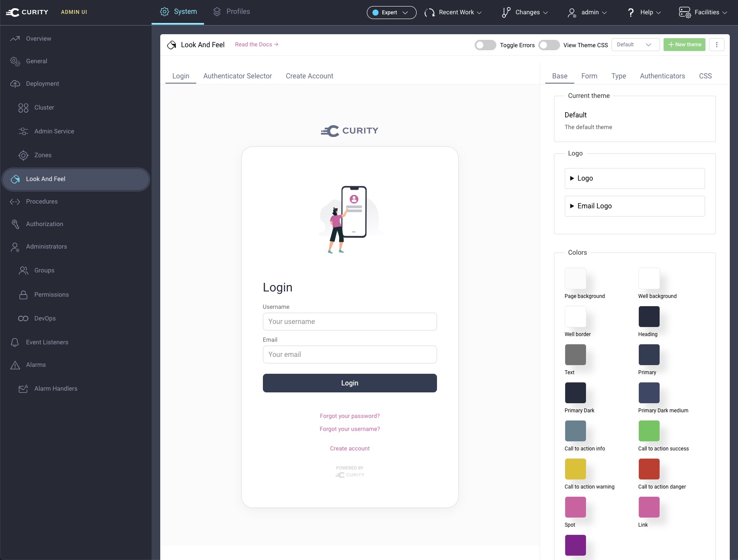Open Event Listeners via bell icon
Screen dimensions: 738x560
(x=15, y=342)
